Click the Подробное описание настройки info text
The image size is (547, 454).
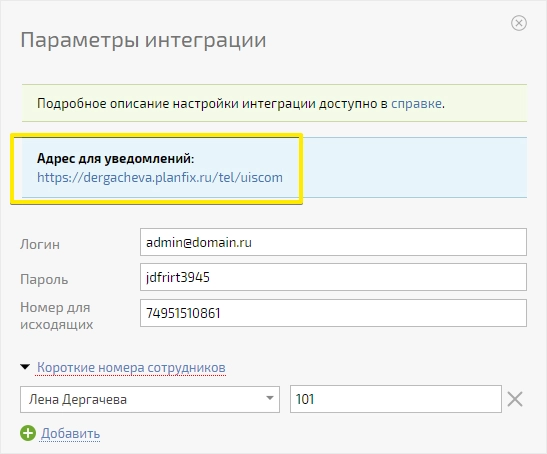point(241,104)
